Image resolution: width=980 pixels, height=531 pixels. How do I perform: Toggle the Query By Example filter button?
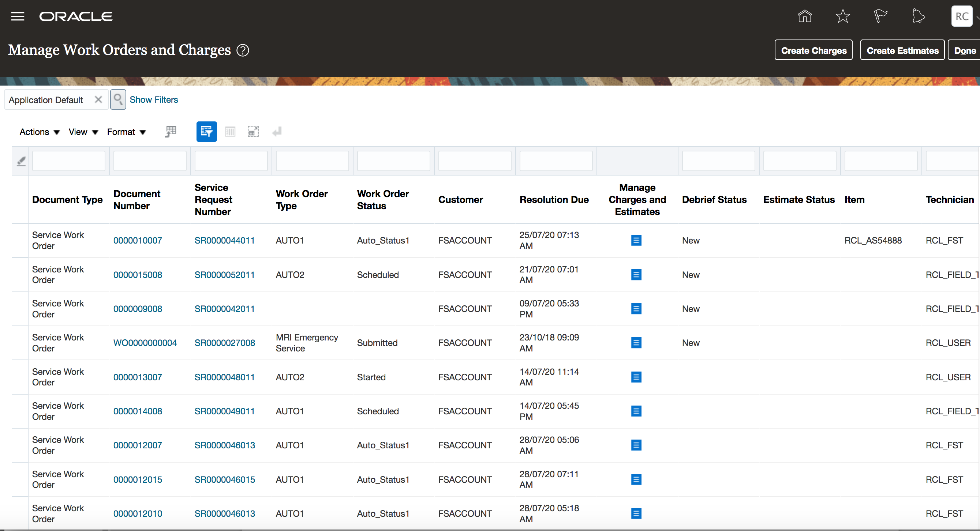(x=207, y=132)
